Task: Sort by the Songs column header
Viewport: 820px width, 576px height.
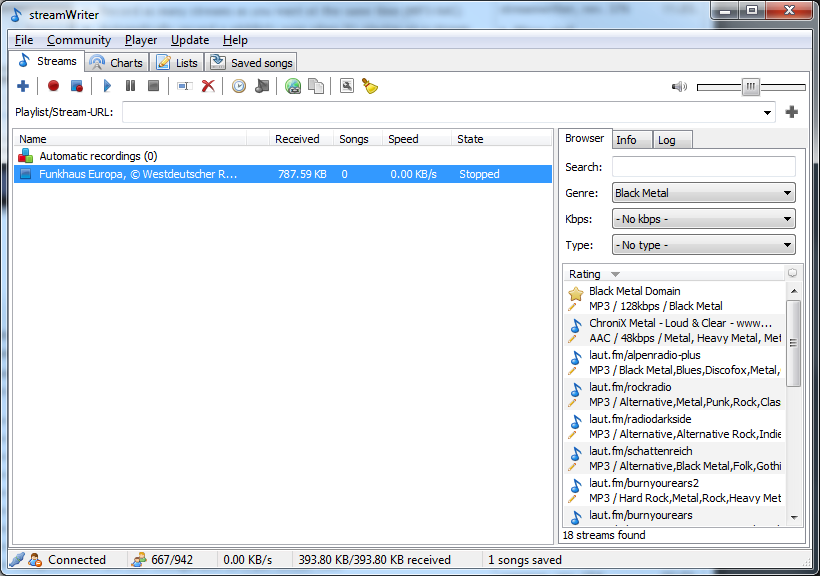Action: [358, 139]
